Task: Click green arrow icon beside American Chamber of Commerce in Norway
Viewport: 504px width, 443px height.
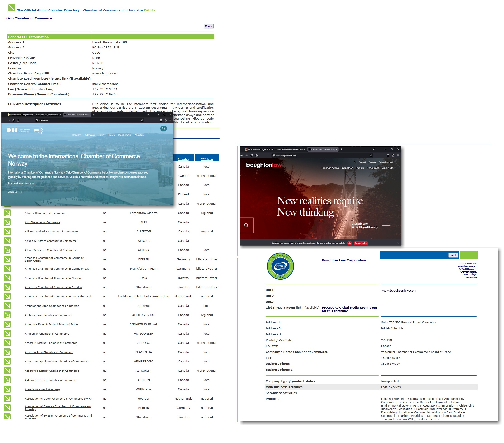Action: [x=7, y=278]
